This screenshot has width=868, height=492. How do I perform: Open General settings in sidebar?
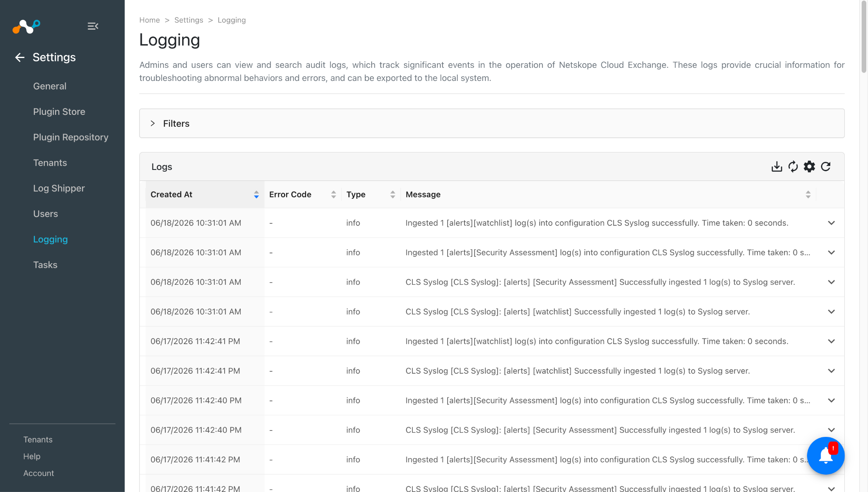click(50, 86)
